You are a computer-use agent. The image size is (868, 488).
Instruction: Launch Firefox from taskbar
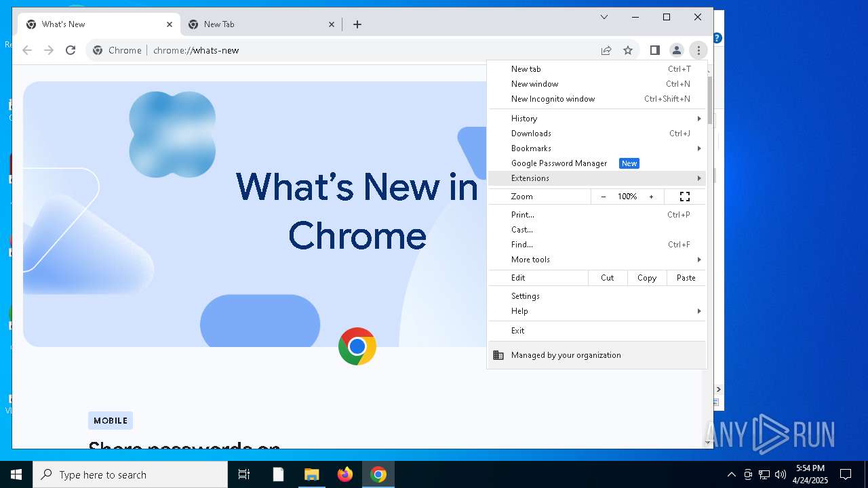(x=345, y=474)
